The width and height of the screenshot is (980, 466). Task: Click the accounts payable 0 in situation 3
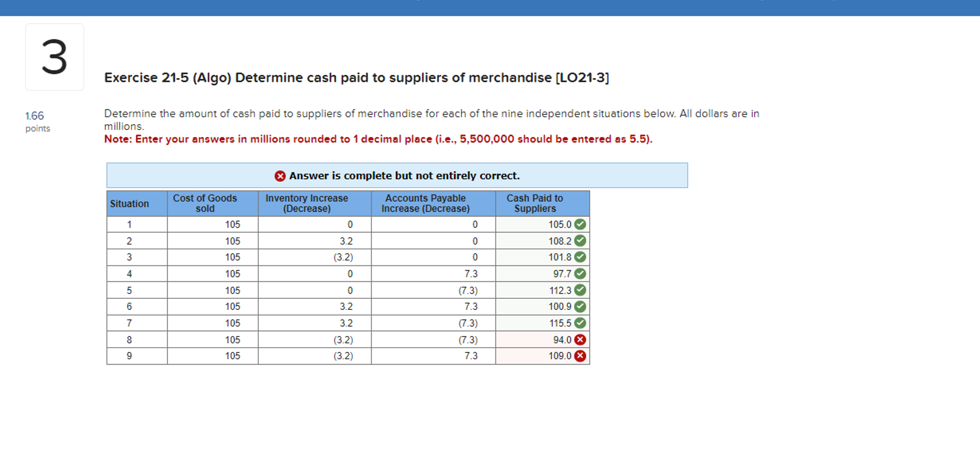pyautogui.click(x=475, y=257)
